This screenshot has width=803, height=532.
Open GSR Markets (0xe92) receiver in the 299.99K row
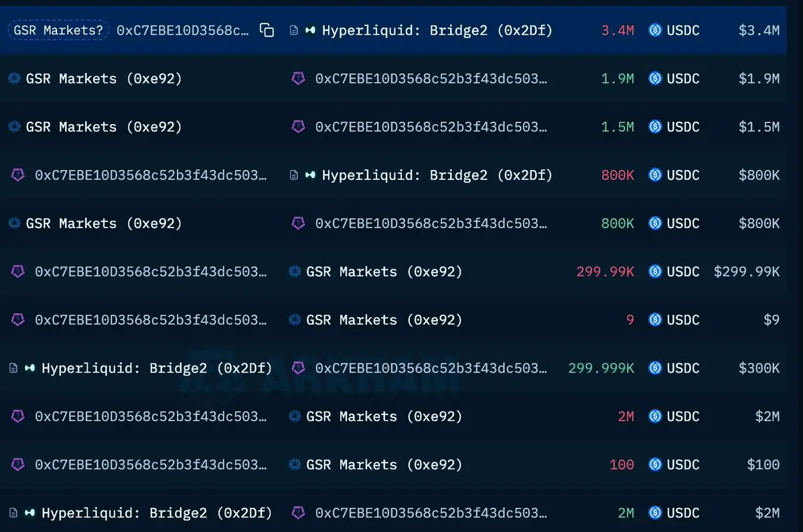click(x=384, y=271)
